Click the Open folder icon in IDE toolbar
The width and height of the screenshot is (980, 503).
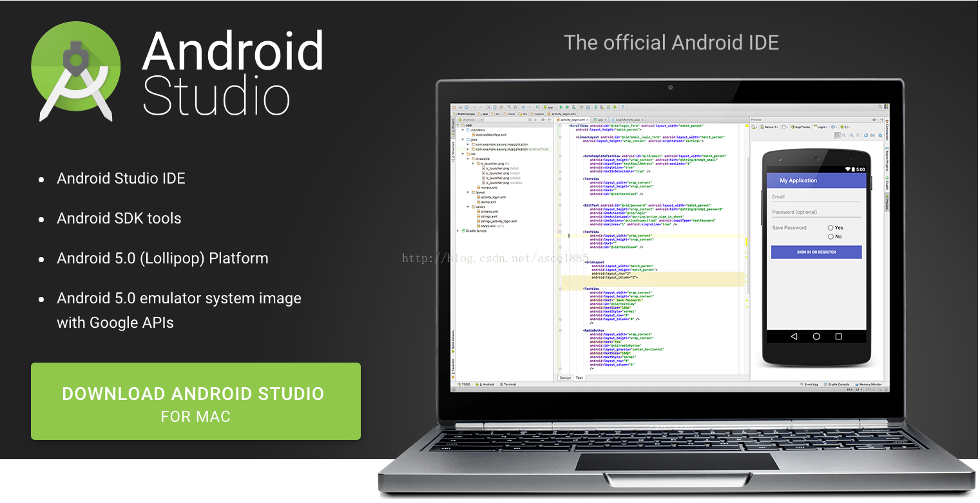tap(454, 107)
